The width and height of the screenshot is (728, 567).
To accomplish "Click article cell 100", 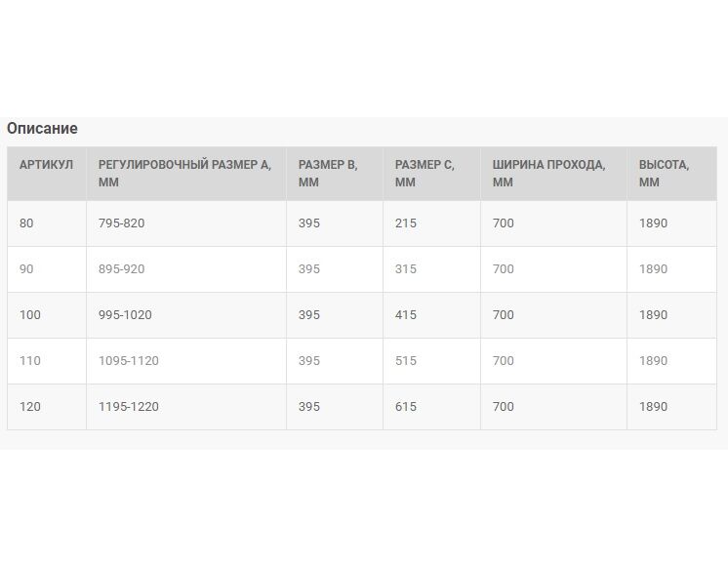I will click(x=47, y=315).
